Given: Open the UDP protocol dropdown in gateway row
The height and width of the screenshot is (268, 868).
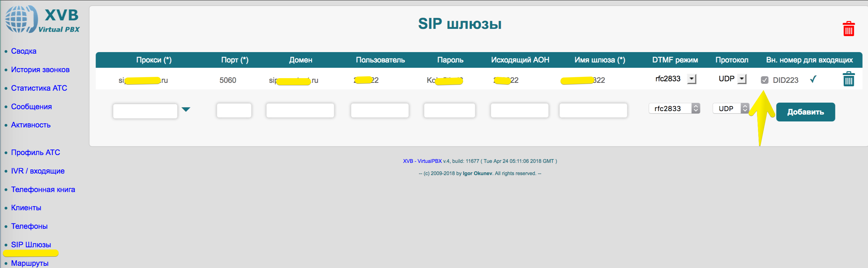Looking at the screenshot, I should (742, 79).
